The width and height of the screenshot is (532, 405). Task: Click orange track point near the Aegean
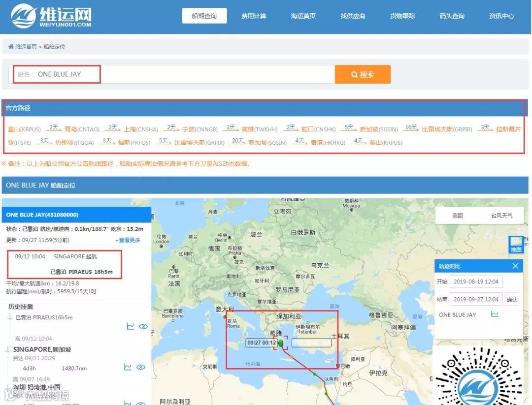tap(292, 357)
